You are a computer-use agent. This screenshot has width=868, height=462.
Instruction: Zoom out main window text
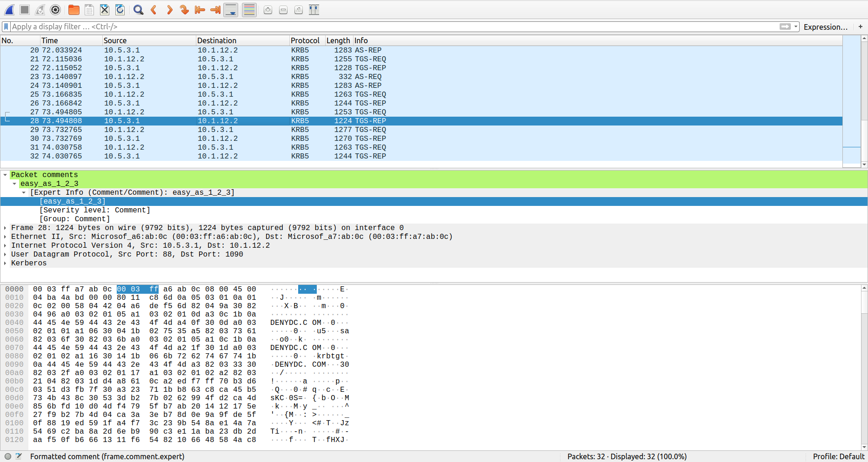point(283,10)
